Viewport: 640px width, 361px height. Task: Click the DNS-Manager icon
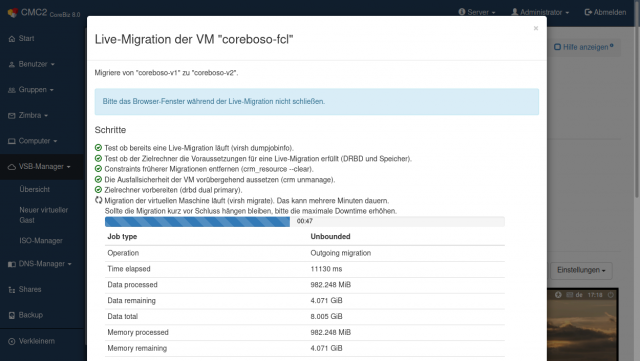[x=12, y=264]
